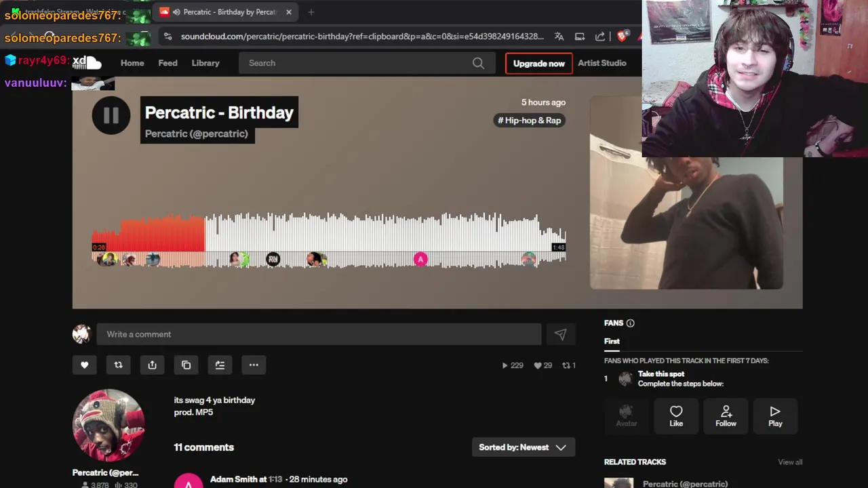Open the Feed page

click(167, 63)
